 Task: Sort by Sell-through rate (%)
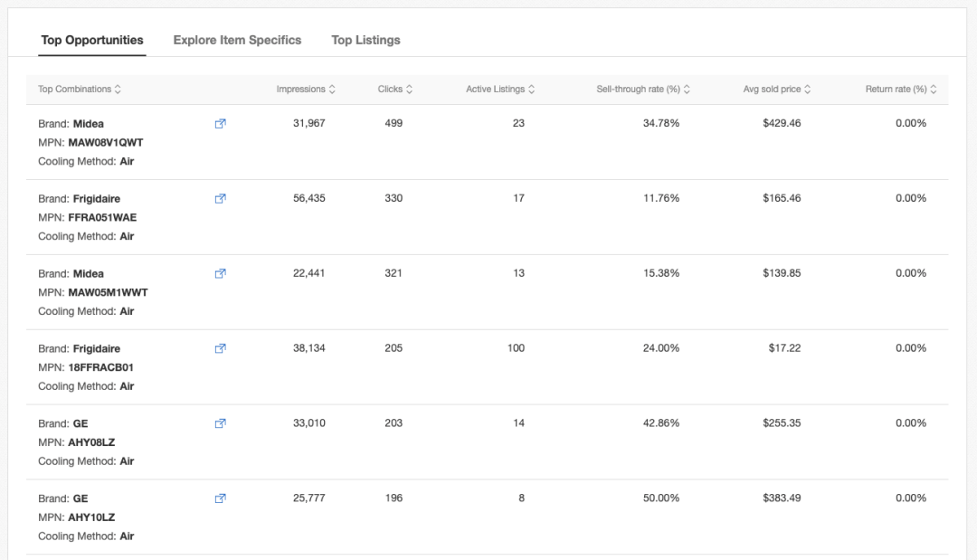coord(643,89)
